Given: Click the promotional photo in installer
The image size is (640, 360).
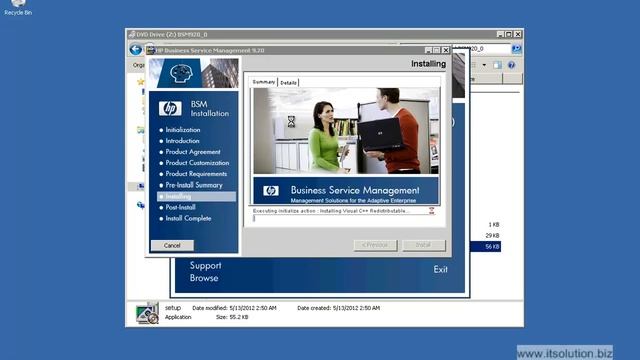Looking at the screenshot, I should tap(346, 131).
